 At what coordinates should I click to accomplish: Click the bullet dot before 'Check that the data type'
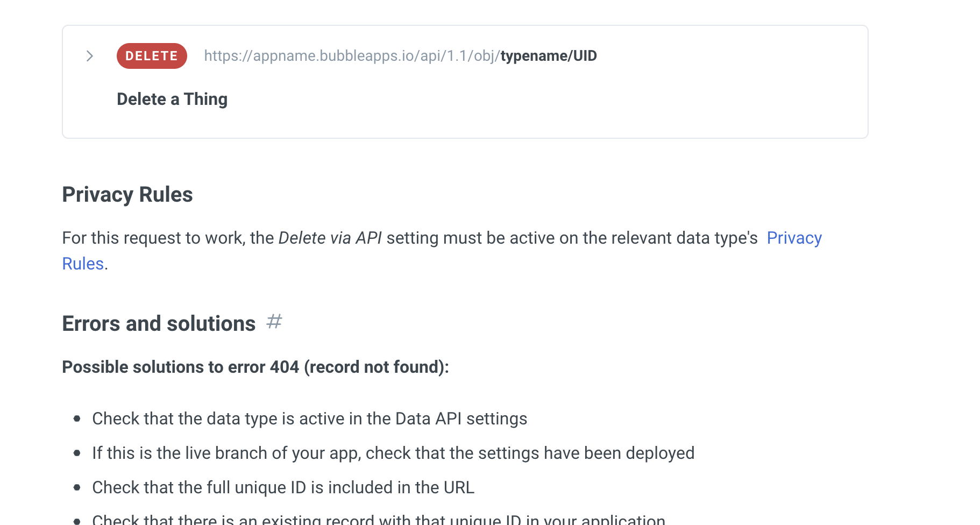(x=77, y=418)
